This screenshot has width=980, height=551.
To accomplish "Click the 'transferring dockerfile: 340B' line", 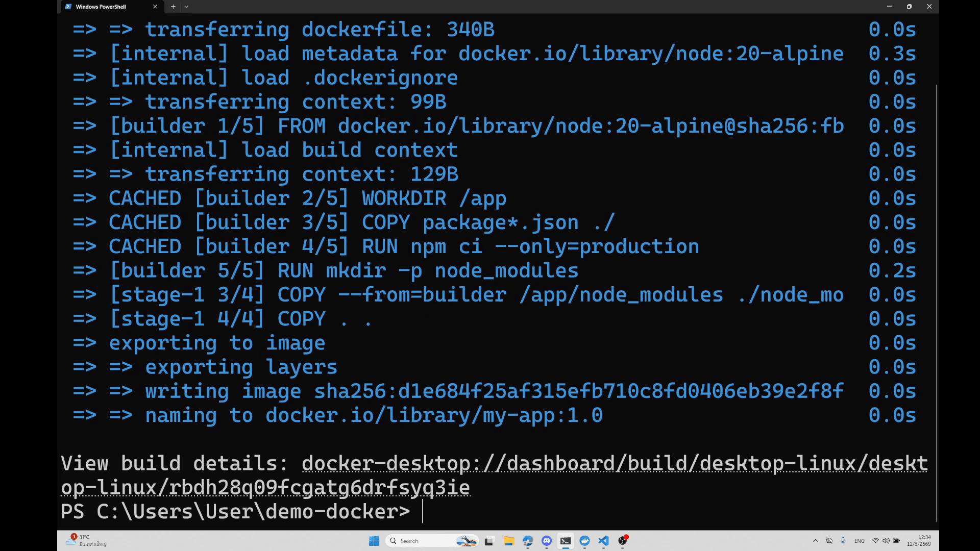I will pyautogui.click(x=283, y=30).
